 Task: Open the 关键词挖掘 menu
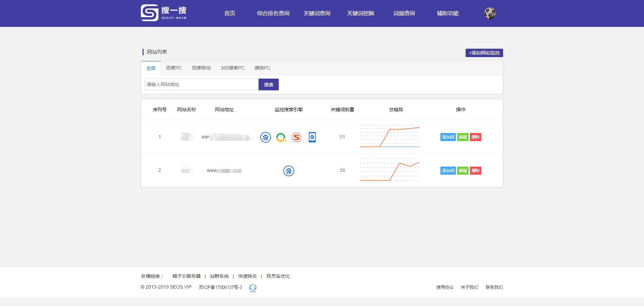[x=361, y=13]
